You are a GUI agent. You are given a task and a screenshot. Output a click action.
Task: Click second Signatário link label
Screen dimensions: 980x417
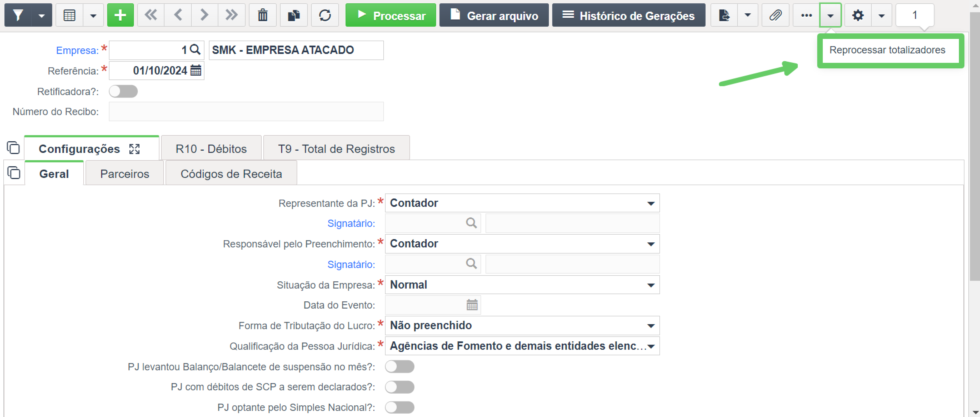pos(351,264)
